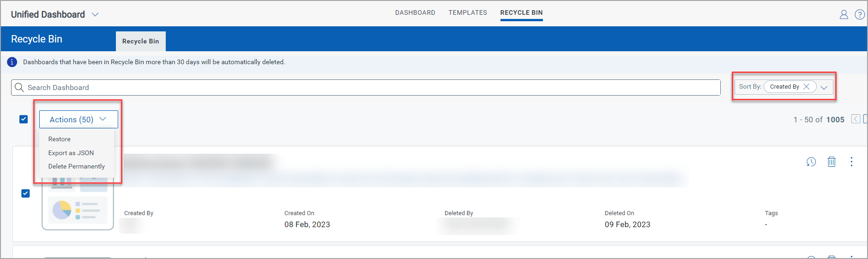Click the Search Dashboard field
The image size is (868, 259).
point(366,87)
